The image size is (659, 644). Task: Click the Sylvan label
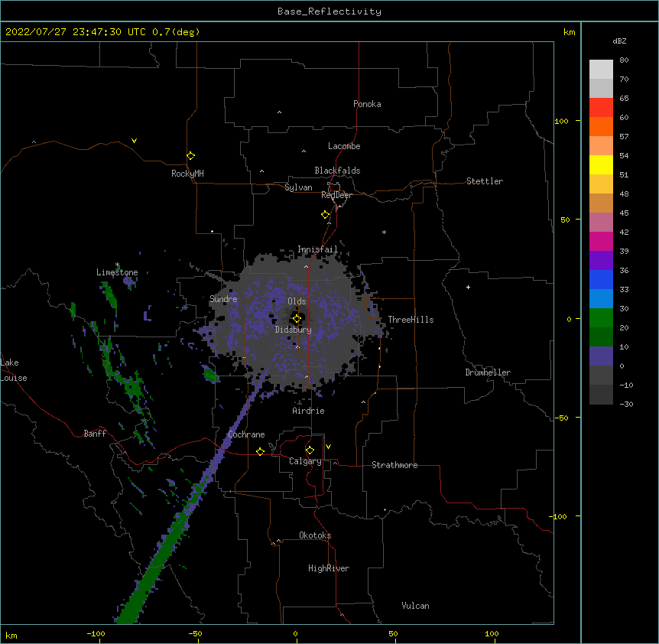(298, 187)
